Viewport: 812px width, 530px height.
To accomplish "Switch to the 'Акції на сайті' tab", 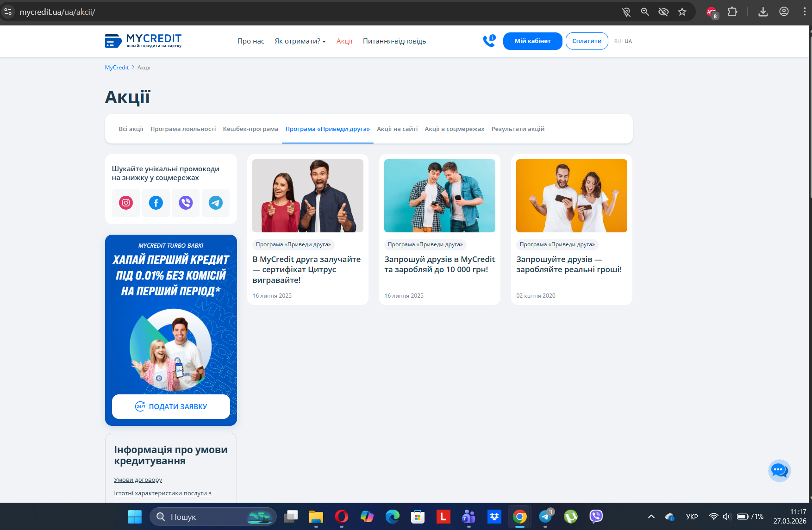I will click(x=397, y=129).
